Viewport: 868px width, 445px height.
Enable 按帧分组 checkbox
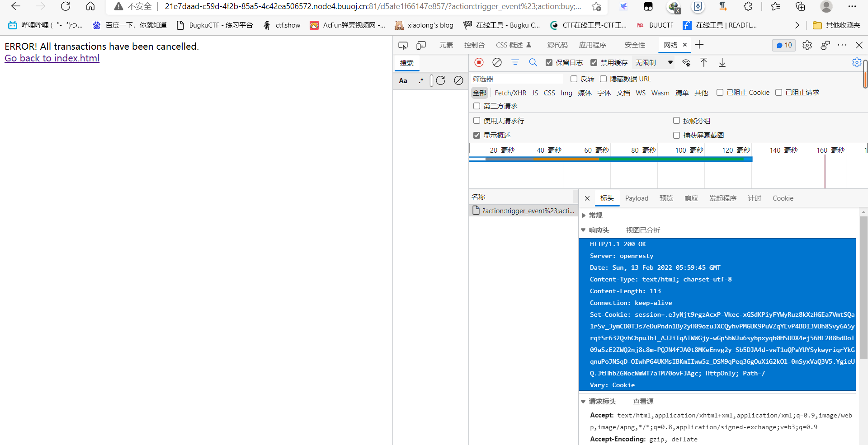[x=676, y=121]
